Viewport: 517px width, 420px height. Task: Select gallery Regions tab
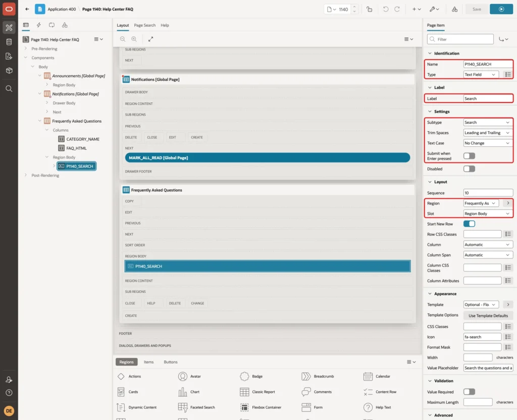tap(126, 362)
